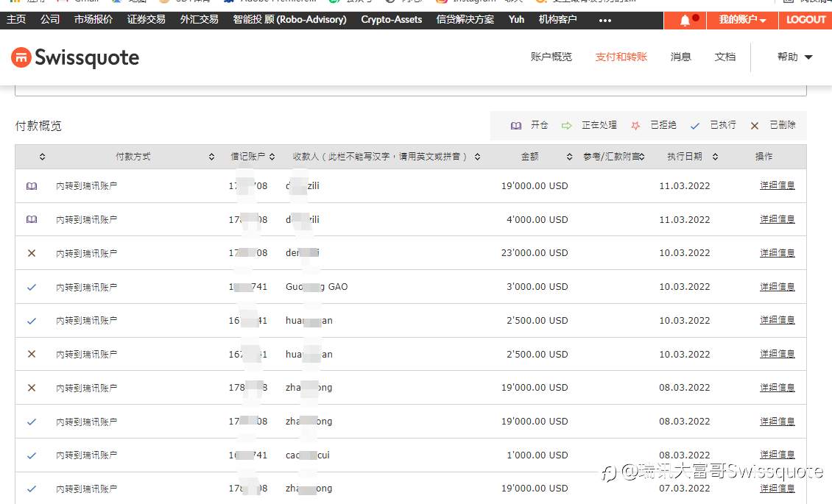The width and height of the screenshot is (832, 504).
Task: Open the 公司 menu item
Action: point(50,20)
